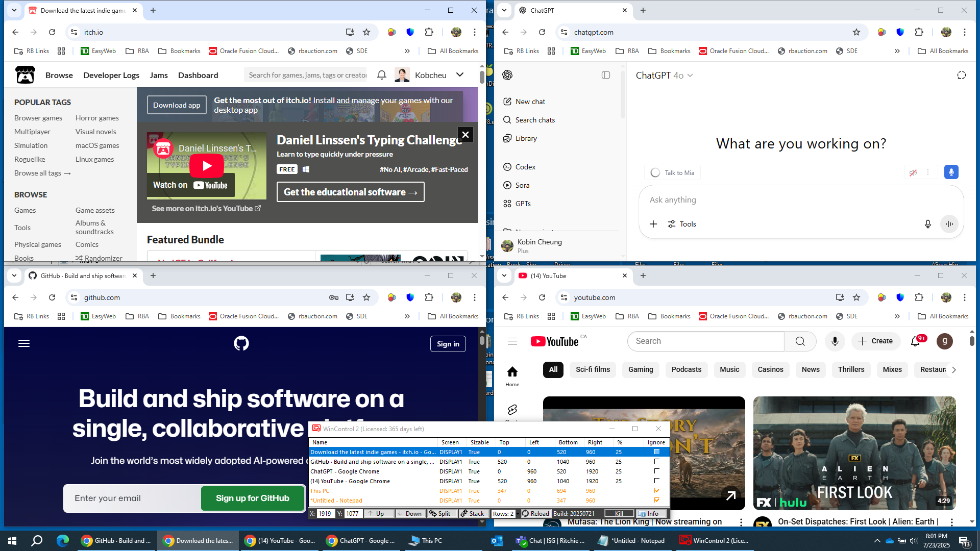980x551 pixels.
Task: Open Codex in ChatGPT sidebar
Action: [520, 167]
